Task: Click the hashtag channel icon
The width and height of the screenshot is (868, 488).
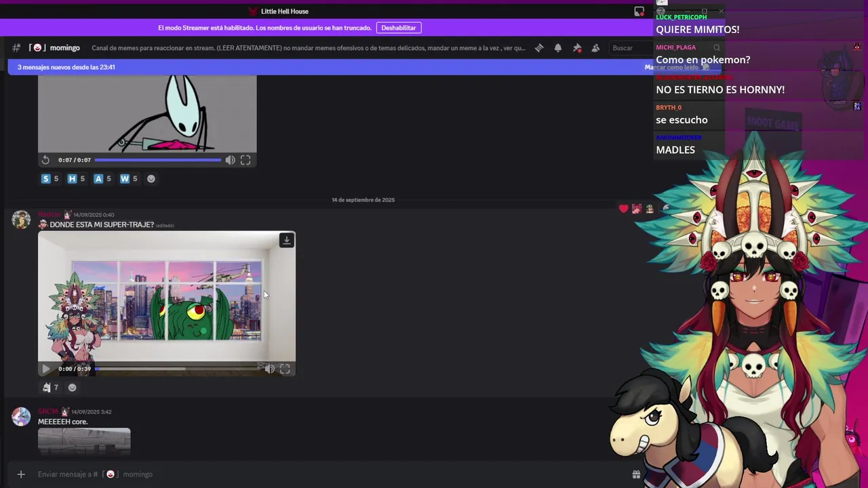Action: tap(16, 48)
